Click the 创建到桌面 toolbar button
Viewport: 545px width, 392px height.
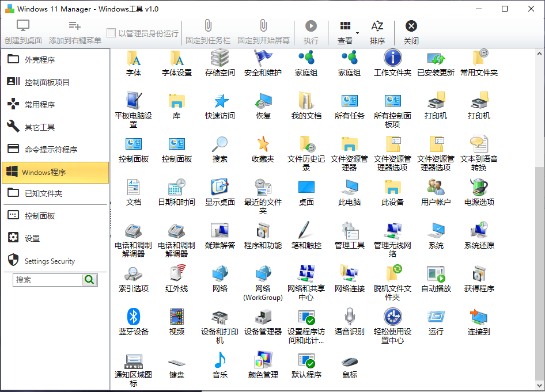pyautogui.click(x=23, y=32)
